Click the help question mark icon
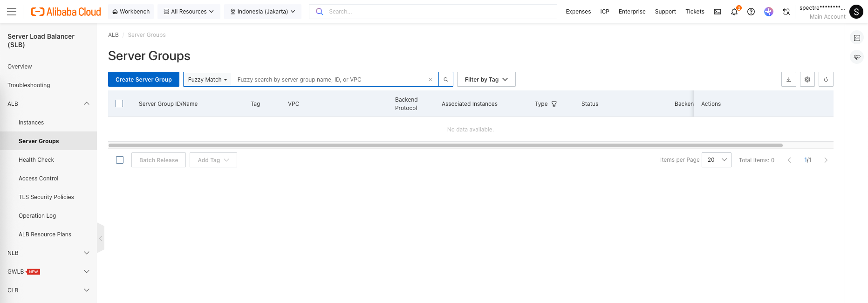This screenshot has height=303, width=868. click(751, 12)
